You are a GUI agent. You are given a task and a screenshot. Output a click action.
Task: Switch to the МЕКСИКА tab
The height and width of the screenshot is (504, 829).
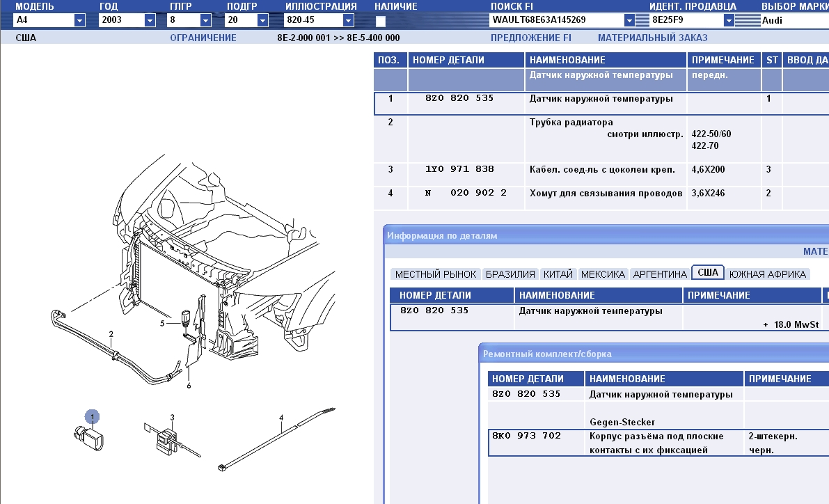tap(603, 274)
